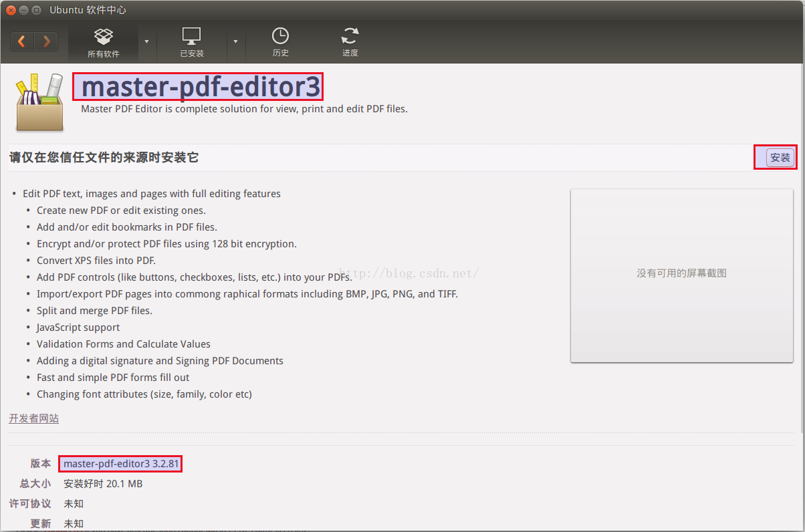Open the 所有软件 (All Software) section

pos(104,43)
